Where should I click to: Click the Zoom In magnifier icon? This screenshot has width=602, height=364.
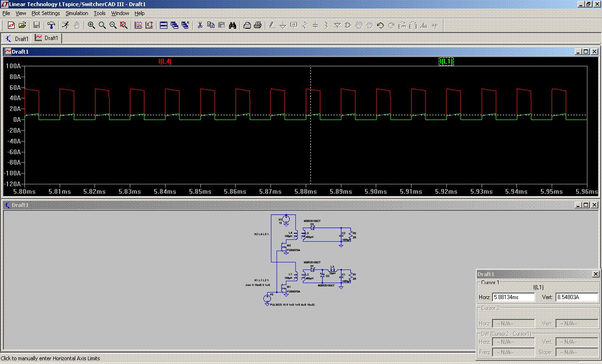click(x=91, y=25)
